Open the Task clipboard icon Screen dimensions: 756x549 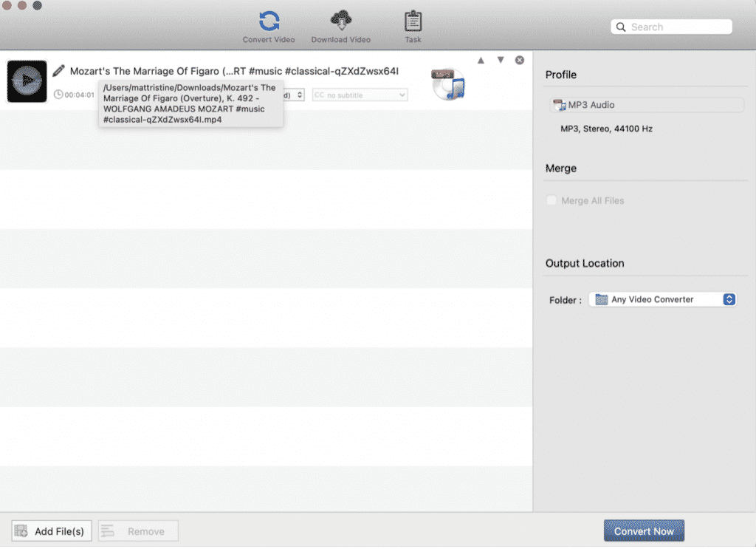413,21
